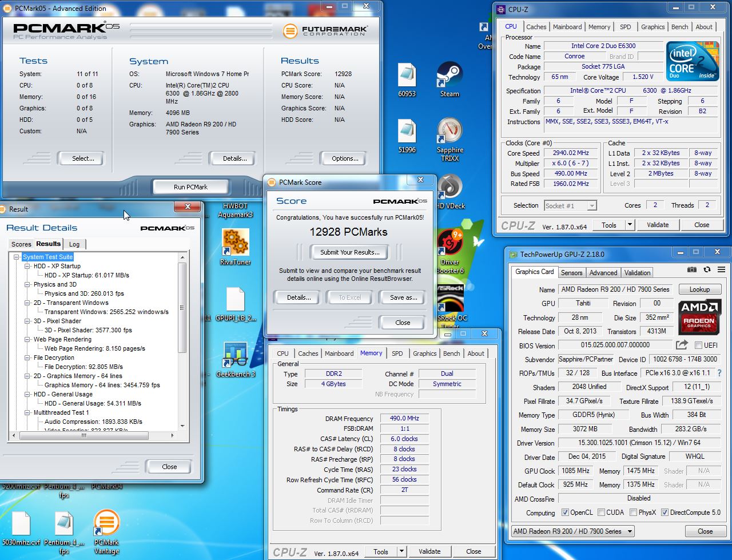Select the '3D - Pixel Shader: 3577.300 fps' row
This screenshot has width=732, height=560.
pyautogui.click(x=88, y=330)
